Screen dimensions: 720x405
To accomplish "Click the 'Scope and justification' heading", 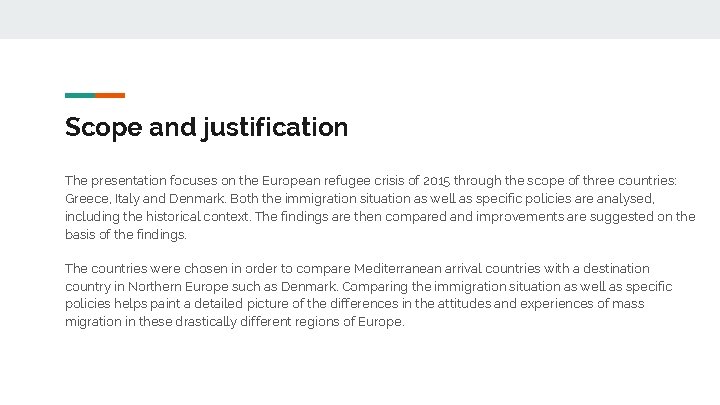I will [206, 128].
